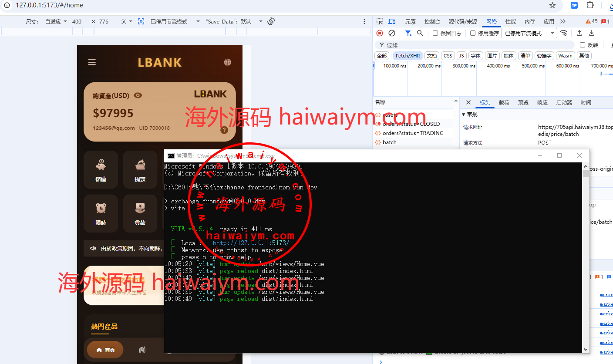Click the question mark help icon on asset card

224,130
